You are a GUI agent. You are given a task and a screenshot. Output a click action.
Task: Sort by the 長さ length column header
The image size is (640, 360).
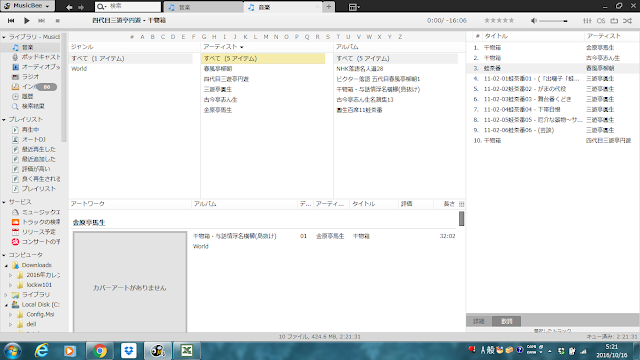[x=449, y=204]
